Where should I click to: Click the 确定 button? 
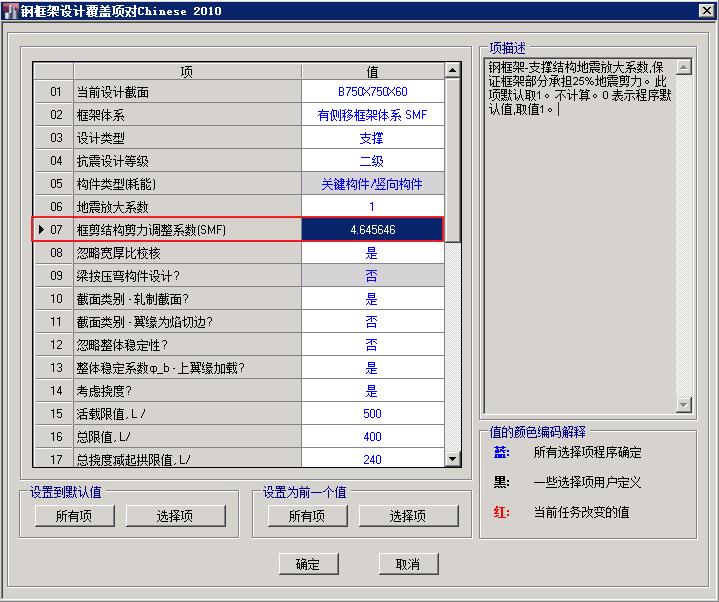pos(308,564)
